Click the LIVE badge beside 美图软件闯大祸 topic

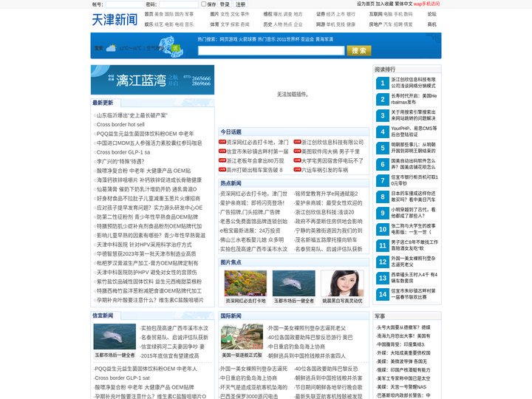click(x=297, y=151)
